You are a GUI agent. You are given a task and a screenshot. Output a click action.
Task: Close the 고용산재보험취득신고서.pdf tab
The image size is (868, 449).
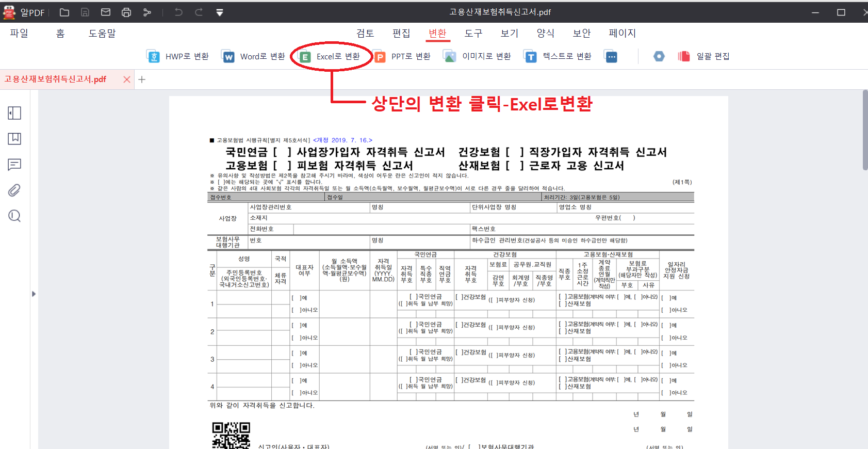(127, 79)
